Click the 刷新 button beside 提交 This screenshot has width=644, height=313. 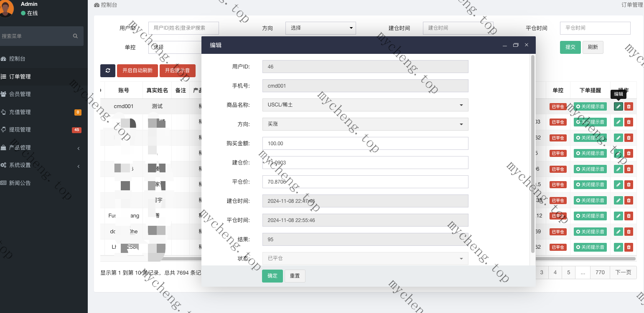click(x=593, y=47)
